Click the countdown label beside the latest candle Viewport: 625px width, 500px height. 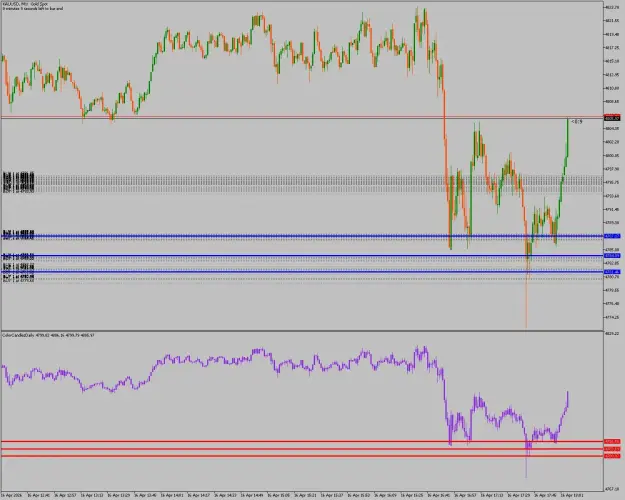[577, 122]
